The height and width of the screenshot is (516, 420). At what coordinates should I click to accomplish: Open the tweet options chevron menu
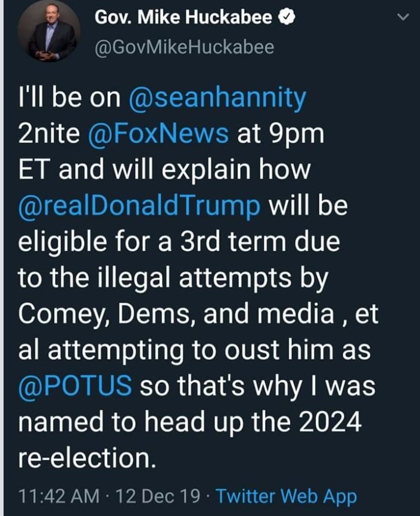click(x=403, y=18)
